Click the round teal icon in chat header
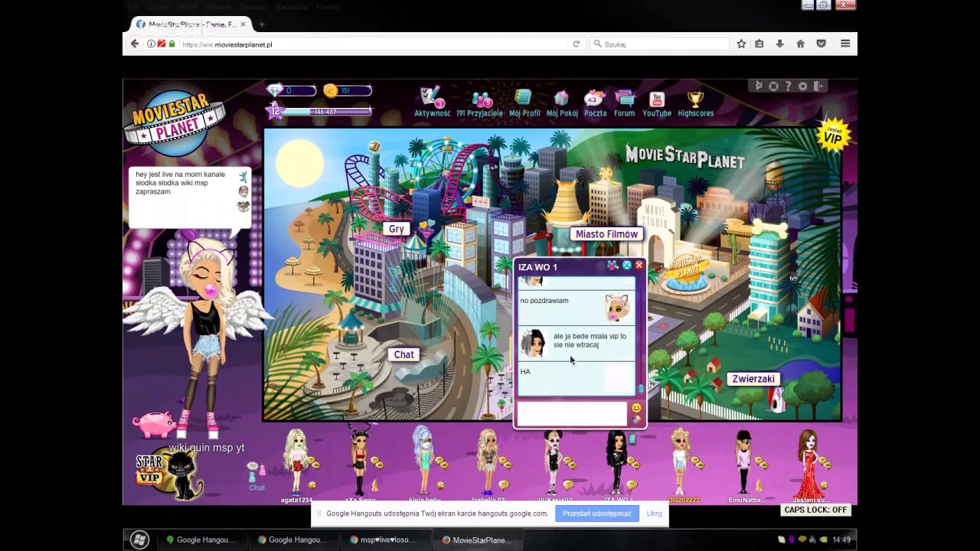The height and width of the screenshot is (551, 980). (x=626, y=266)
